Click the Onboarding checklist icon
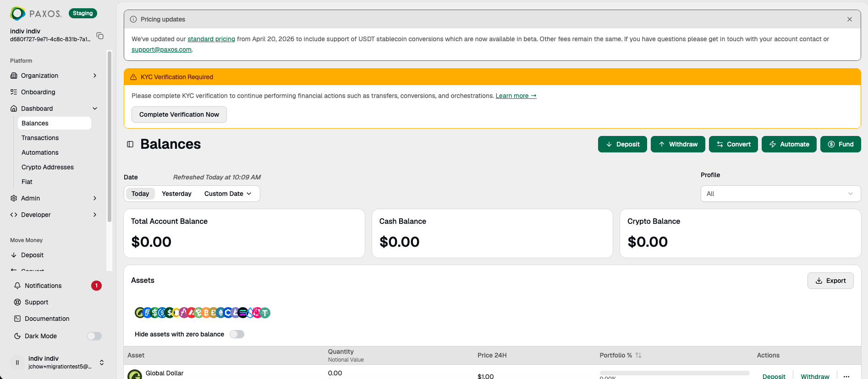868x379 pixels. 14,92
